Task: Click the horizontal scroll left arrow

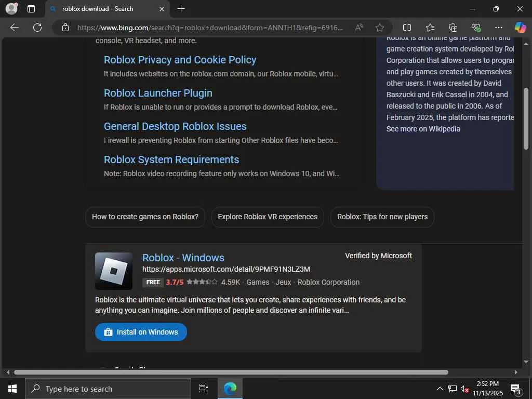Action: (x=8, y=372)
